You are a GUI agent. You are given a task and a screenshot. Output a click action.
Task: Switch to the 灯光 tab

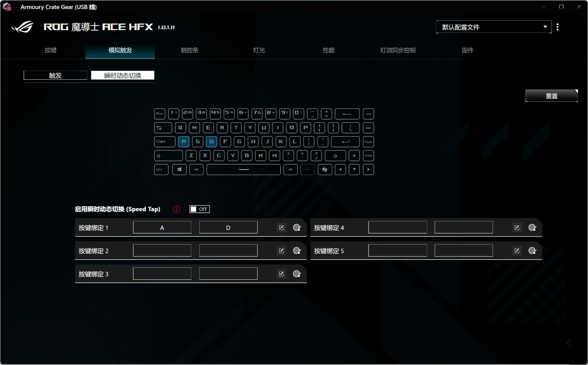coord(259,50)
